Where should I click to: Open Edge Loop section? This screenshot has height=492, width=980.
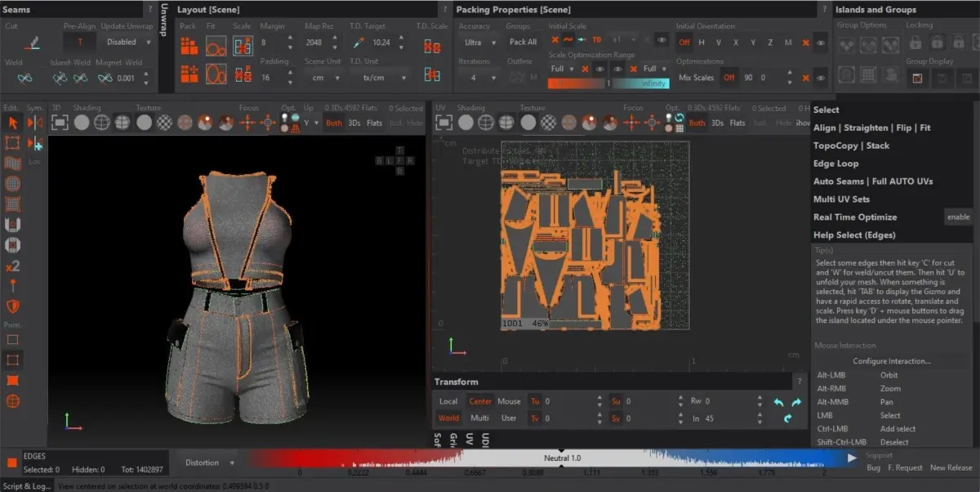tap(835, 163)
